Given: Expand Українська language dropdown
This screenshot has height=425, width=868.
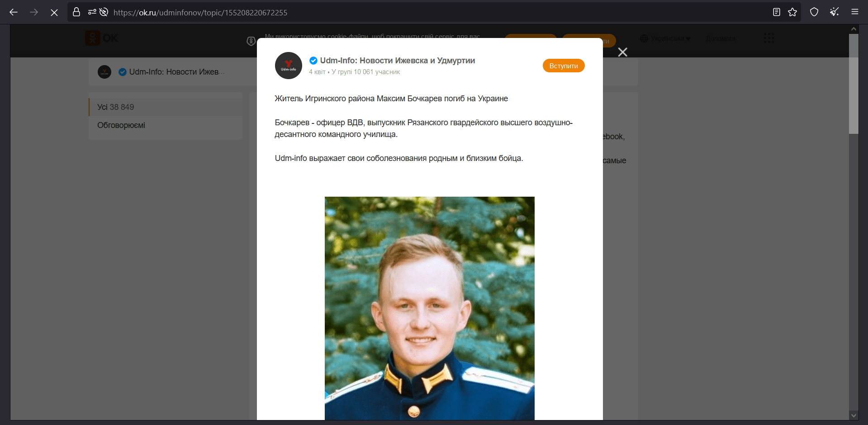Looking at the screenshot, I should [x=665, y=38].
